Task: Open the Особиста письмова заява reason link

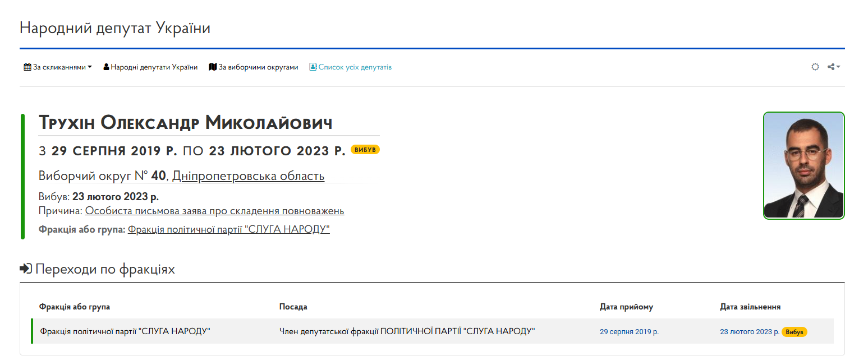Action: click(x=215, y=211)
